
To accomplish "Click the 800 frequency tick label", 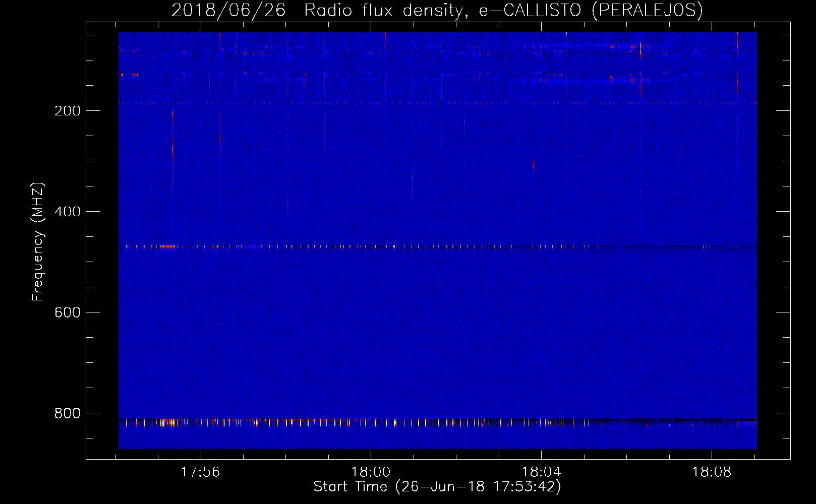I will 68,413.
